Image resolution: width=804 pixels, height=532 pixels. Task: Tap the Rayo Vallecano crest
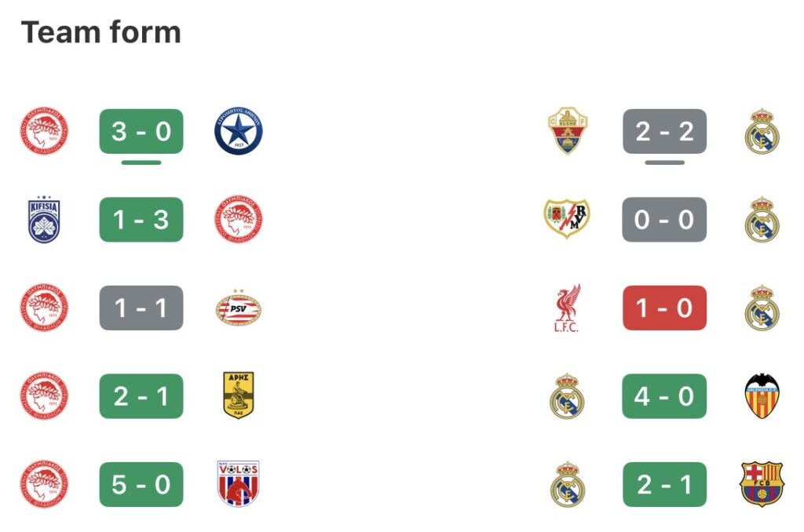click(568, 220)
